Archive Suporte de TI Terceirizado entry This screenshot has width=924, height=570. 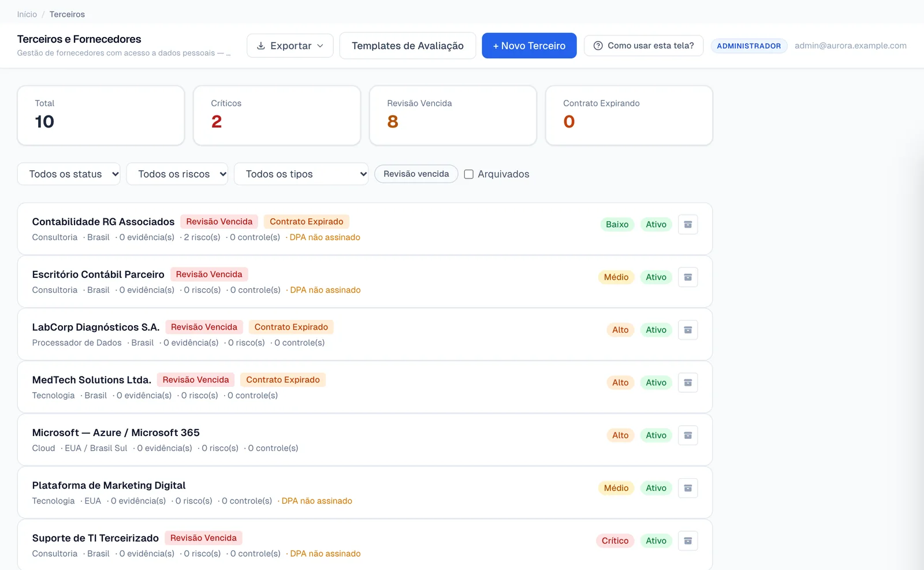tap(688, 541)
